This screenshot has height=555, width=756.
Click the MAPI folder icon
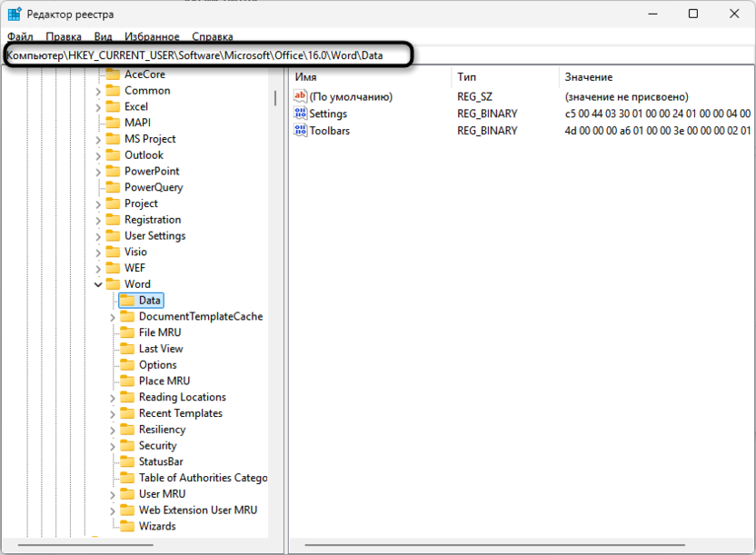[113, 123]
